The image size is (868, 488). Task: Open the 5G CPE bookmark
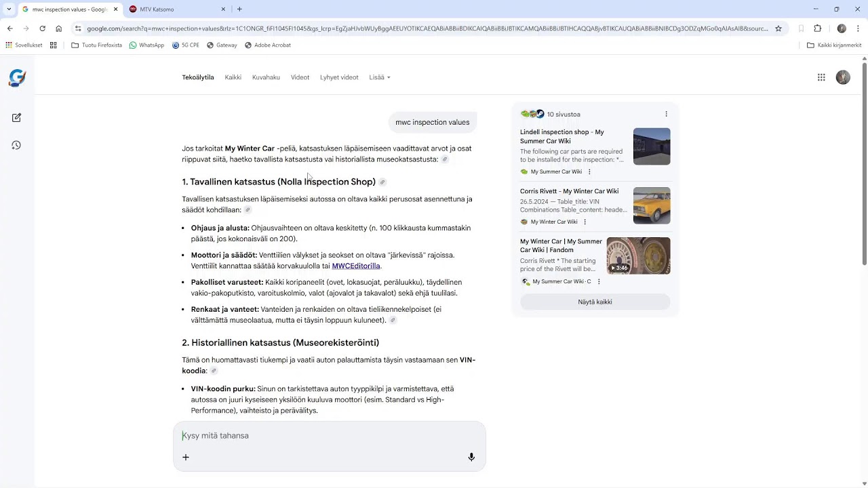tap(186, 45)
